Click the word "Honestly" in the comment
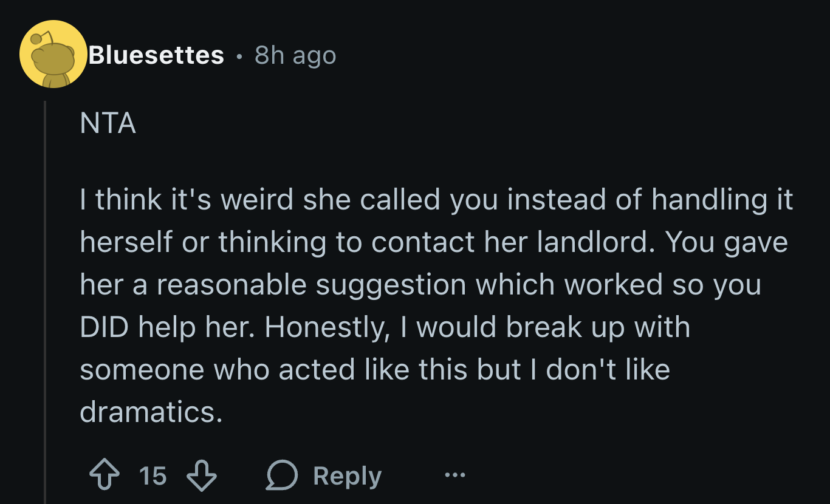830x504 pixels. click(x=327, y=327)
